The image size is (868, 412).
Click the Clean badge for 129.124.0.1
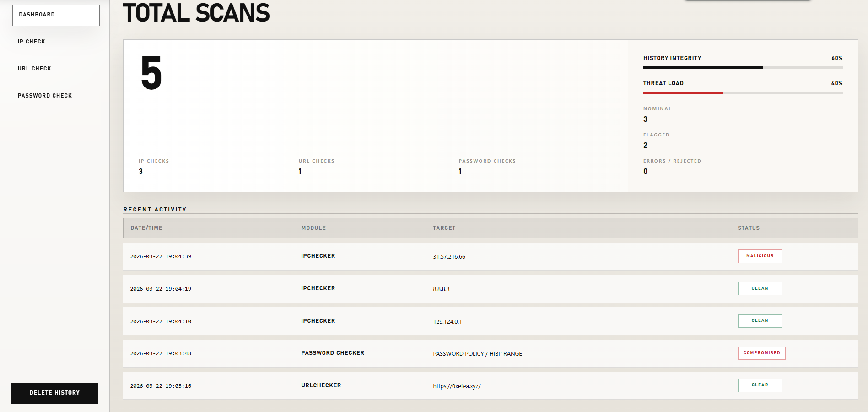click(x=760, y=321)
